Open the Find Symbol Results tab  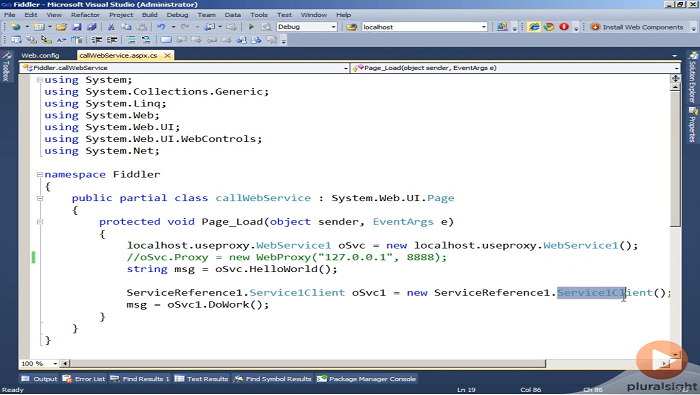coord(273,379)
